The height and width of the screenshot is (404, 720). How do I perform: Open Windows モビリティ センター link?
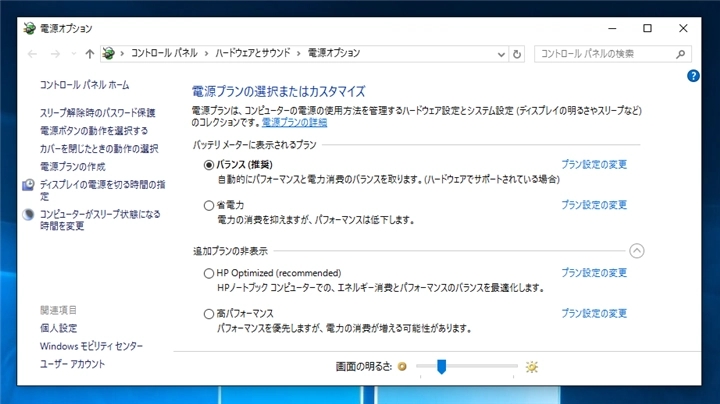(91, 346)
